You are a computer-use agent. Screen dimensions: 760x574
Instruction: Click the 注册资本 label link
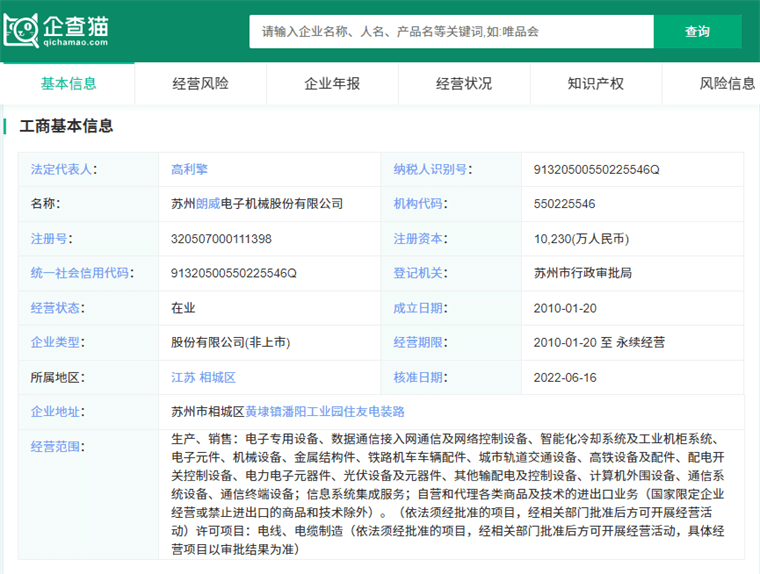tap(418, 239)
